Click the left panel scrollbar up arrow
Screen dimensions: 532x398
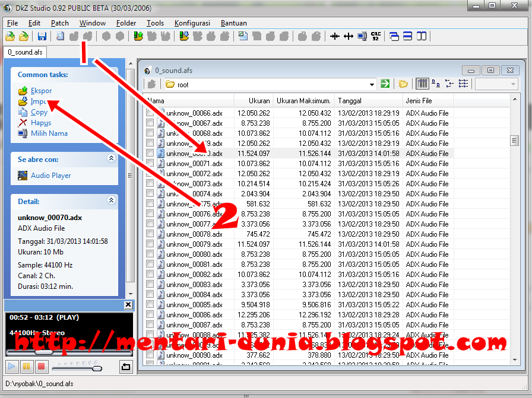tap(131, 63)
